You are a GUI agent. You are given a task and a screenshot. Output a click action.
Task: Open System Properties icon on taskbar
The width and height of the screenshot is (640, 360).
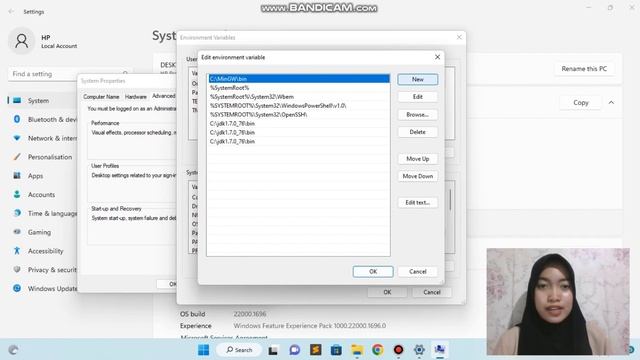(x=440, y=350)
